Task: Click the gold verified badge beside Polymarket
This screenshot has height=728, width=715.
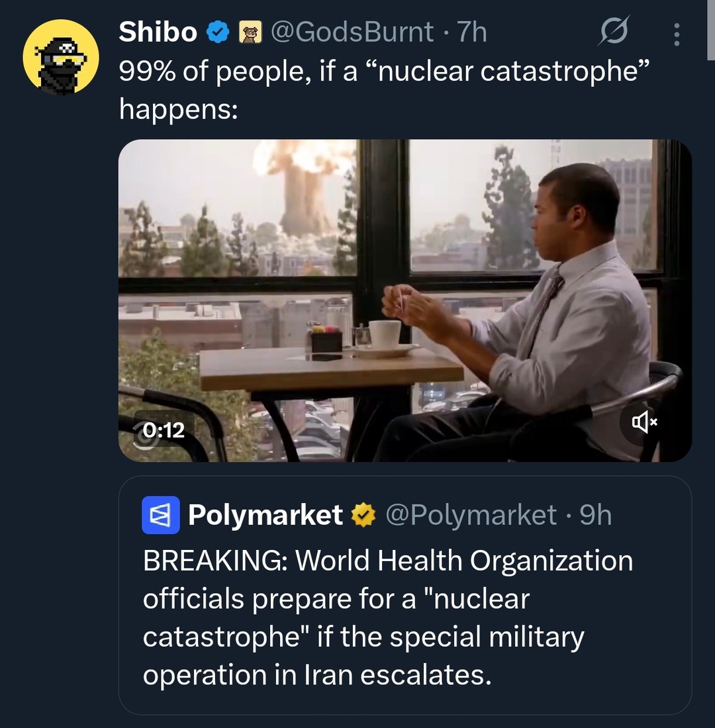Action: coord(363,515)
